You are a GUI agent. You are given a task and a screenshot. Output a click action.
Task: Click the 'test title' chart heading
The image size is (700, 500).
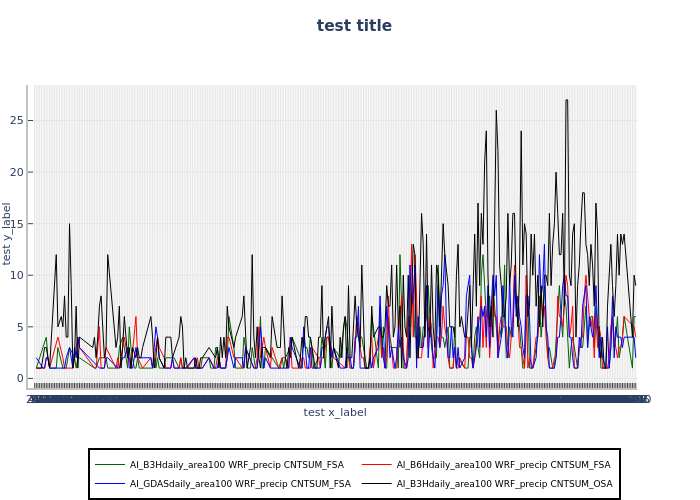[x=354, y=26]
